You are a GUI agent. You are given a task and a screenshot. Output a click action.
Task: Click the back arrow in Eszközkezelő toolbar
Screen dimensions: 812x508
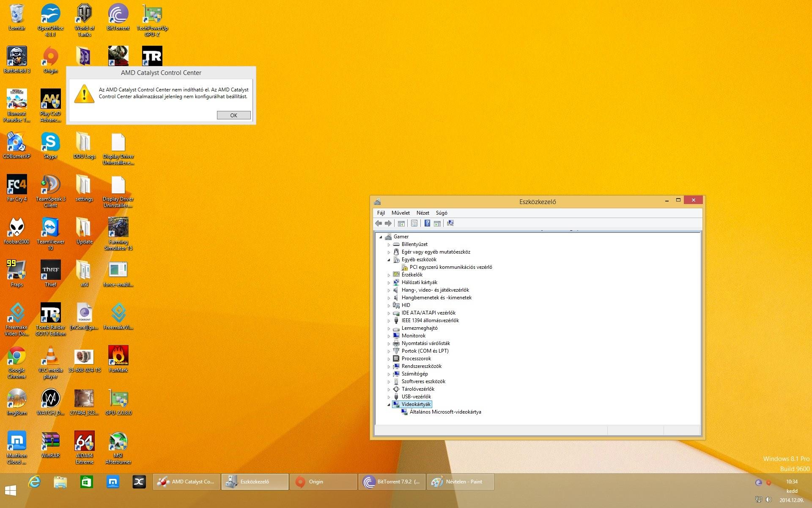[x=378, y=223]
